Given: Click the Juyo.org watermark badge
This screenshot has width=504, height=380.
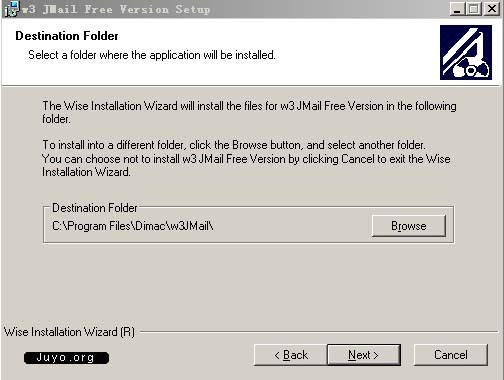Looking at the screenshot, I should click(66, 358).
